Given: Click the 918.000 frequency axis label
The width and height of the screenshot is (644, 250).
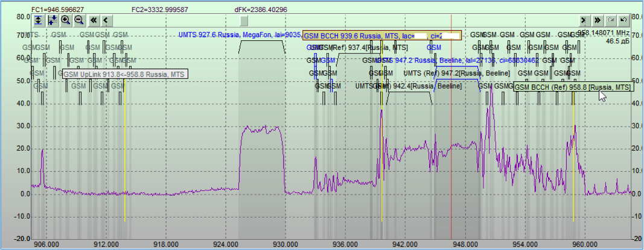Looking at the screenshot, I should click(x=165, y=244).
